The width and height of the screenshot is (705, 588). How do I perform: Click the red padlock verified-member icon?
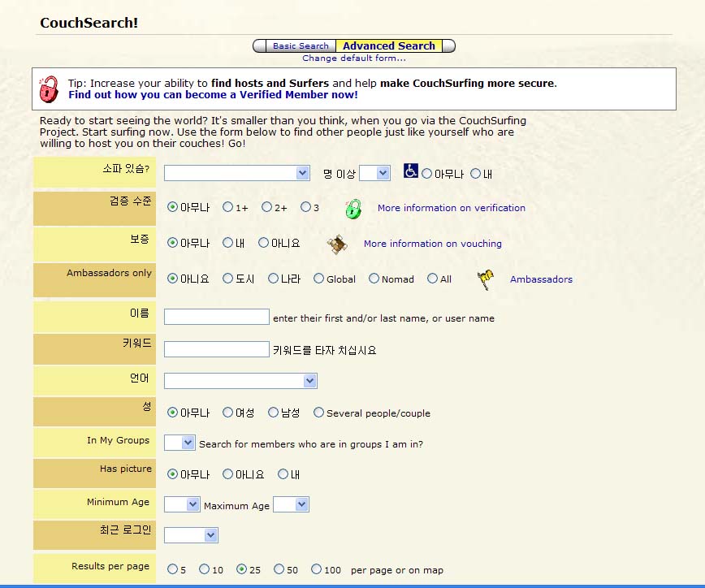[49, 89]
